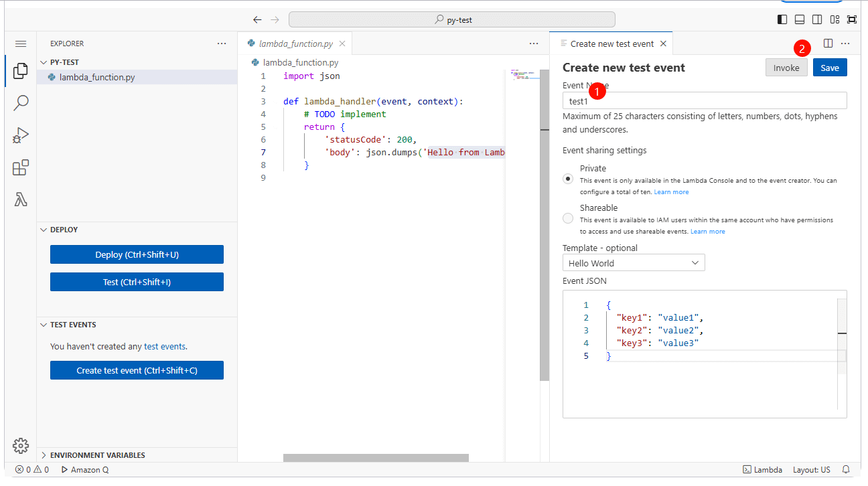
Task: Close the Create new test event tab
Action: click(663, 44)
